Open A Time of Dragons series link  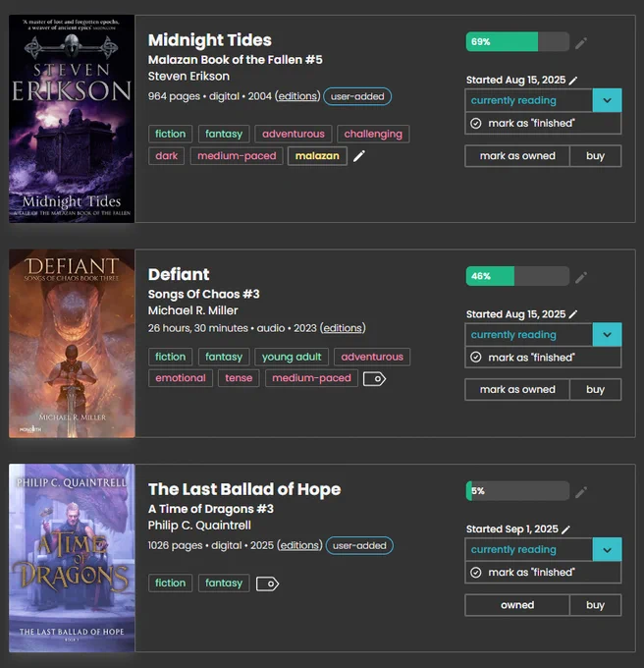click(211, 509)
